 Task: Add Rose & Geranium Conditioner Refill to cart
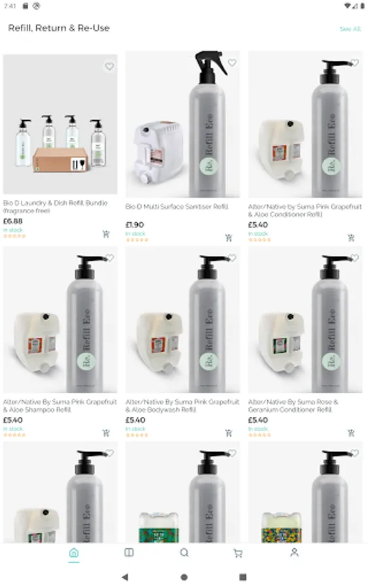point(351,433)
